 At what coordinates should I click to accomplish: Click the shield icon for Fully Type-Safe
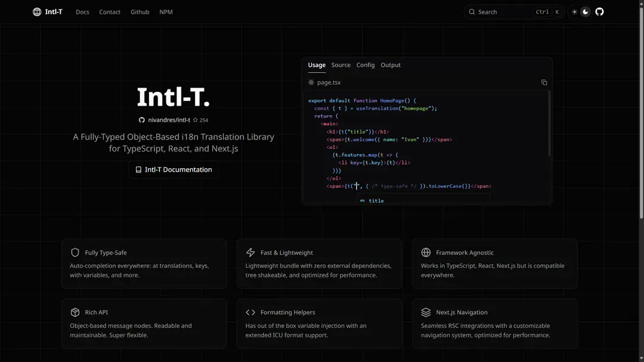point(75,252)
